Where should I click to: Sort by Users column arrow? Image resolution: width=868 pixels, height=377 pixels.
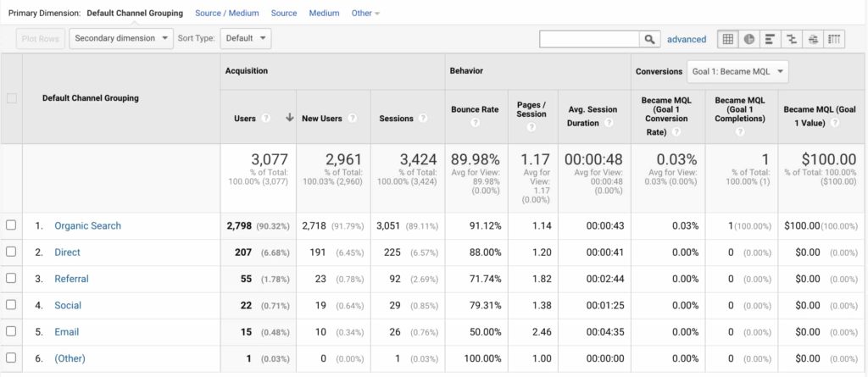pyautogui.click(x=289, y=118)
